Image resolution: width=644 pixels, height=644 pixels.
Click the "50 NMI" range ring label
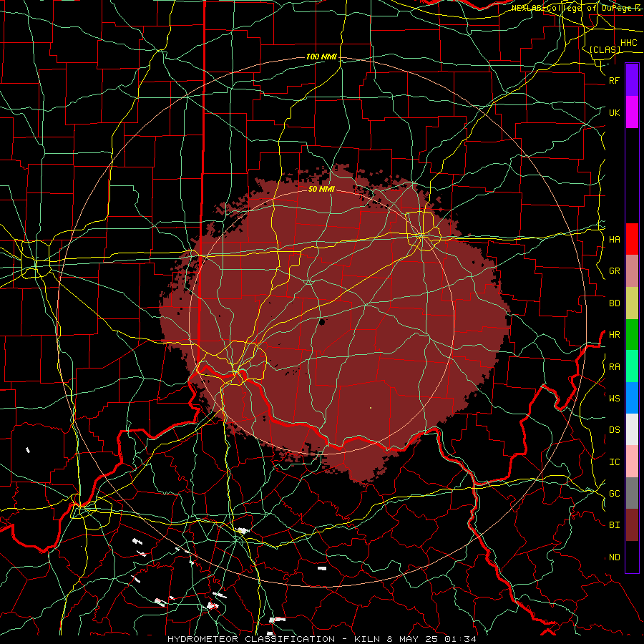coord(321,189)
